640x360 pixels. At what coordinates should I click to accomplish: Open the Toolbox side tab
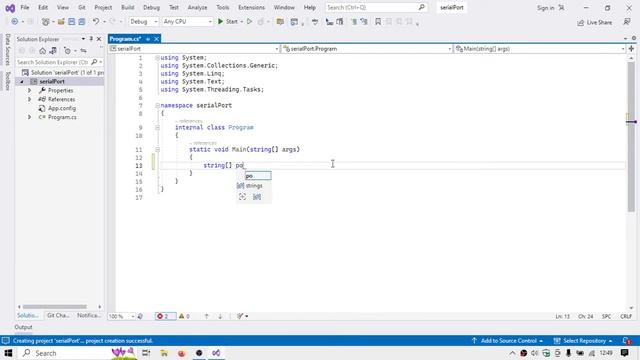[x=7, y=81]
